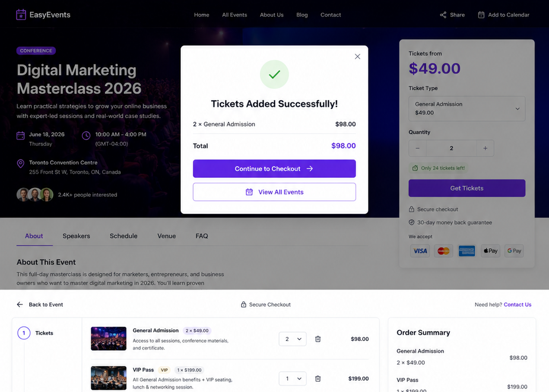Decrease ticket quantity with the minus button
This screenshot has height=392, width=549.
[x=418, y=148]
